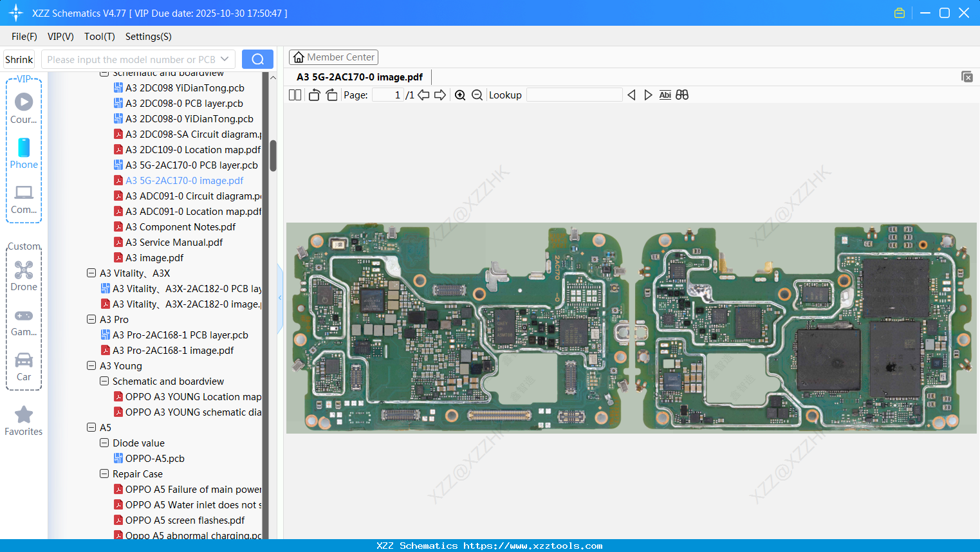
Task: Collapse the A3 Pro tree node
Action: [91, 320]
